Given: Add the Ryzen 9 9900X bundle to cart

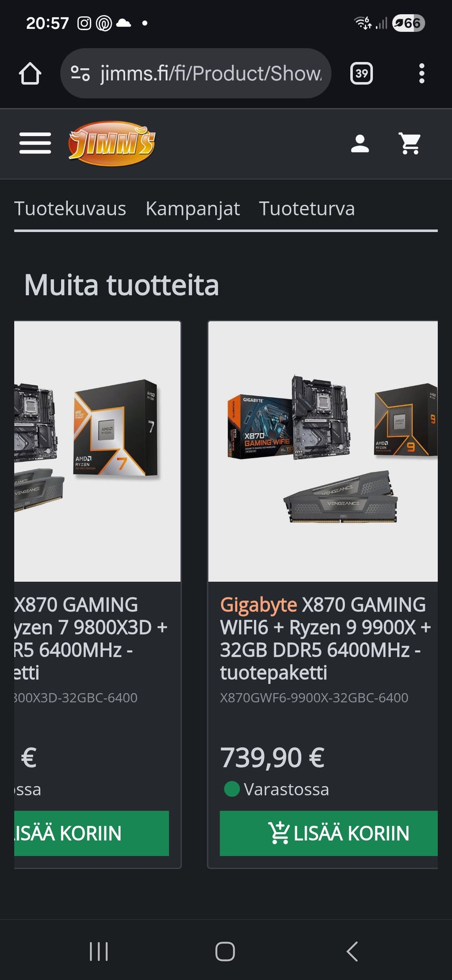Looking at the screenshot, I should pos(329,833).
